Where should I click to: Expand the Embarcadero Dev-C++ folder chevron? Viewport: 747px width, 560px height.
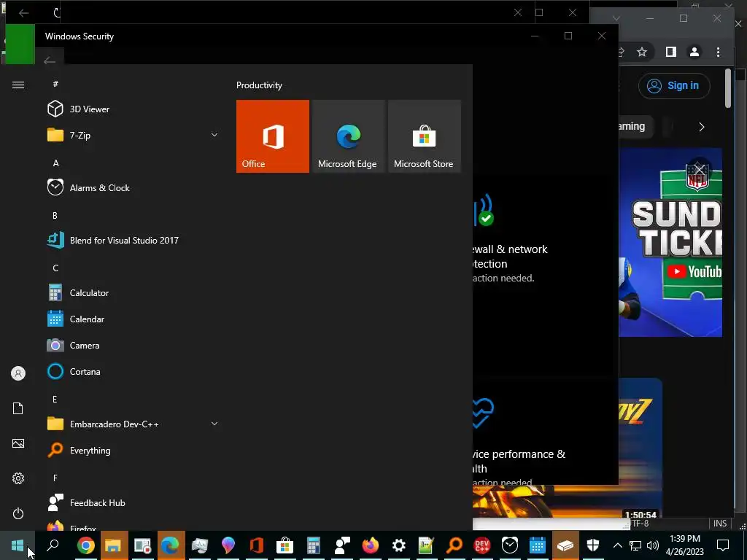(214, 424)
